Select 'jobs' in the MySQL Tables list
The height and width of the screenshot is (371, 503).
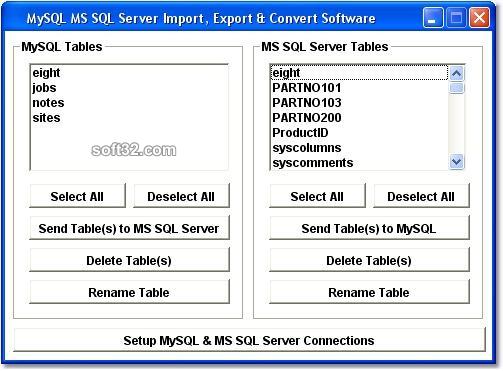click(129, 88)
